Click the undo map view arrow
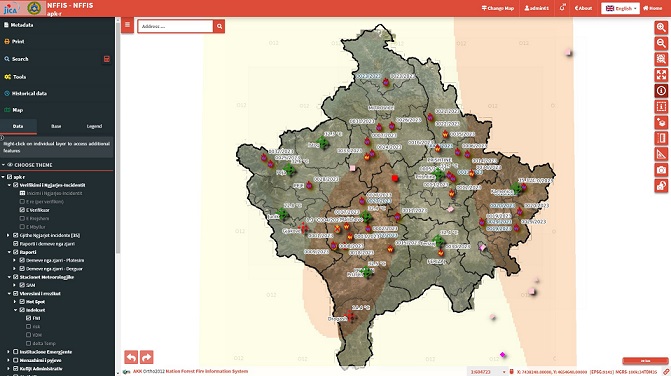The width and height of the screenshot is (671, 376). 131,357
